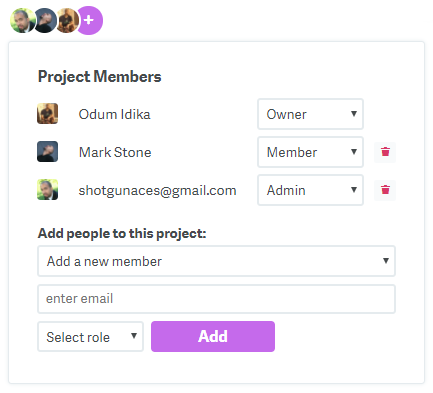
Task: Delete Mark Stone with the trash icon
Action: (x=385, y=152)
